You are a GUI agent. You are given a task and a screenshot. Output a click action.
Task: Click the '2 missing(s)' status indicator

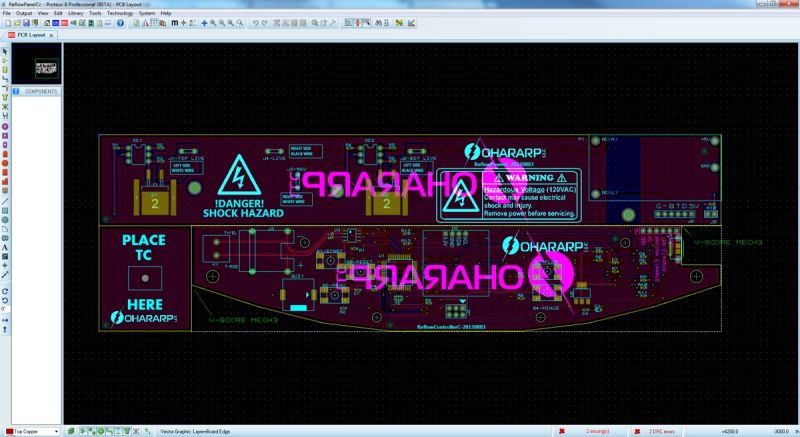(597, 431)
